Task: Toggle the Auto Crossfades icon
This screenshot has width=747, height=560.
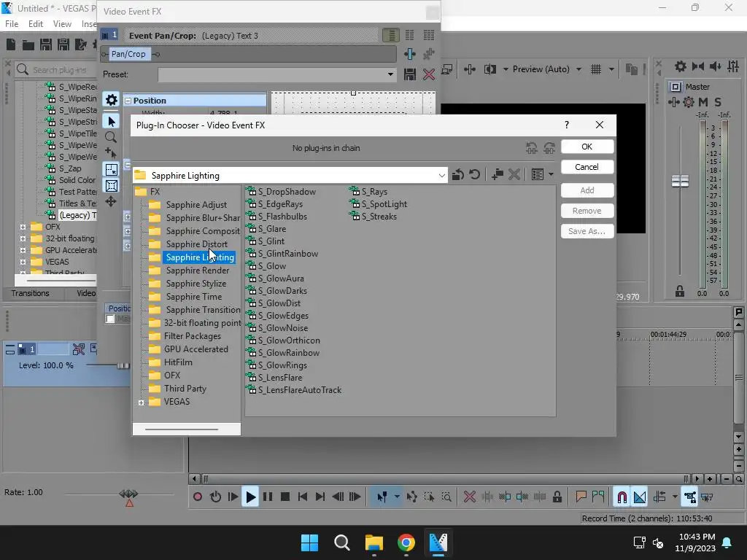Action: click(x=640, y=497)
